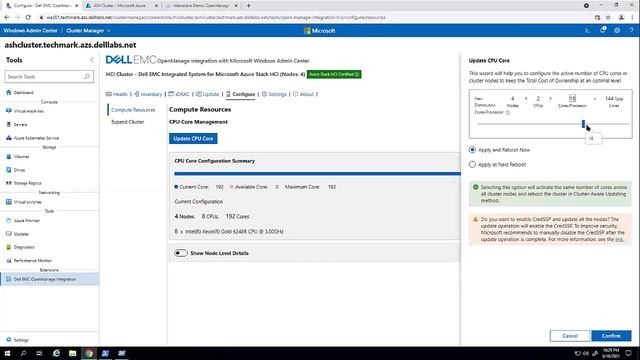Viewport: 640px width, 360px height.
Task: Select Apply at Next Reboot option
Action: click(472, 164)
